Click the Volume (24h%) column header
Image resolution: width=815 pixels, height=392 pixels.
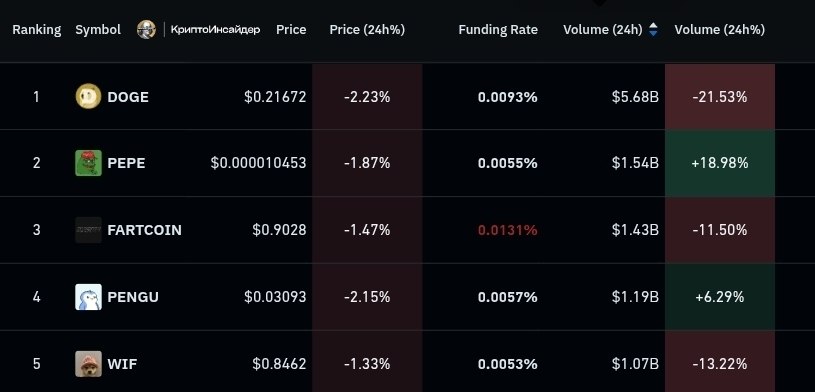[x=719, y=30]
